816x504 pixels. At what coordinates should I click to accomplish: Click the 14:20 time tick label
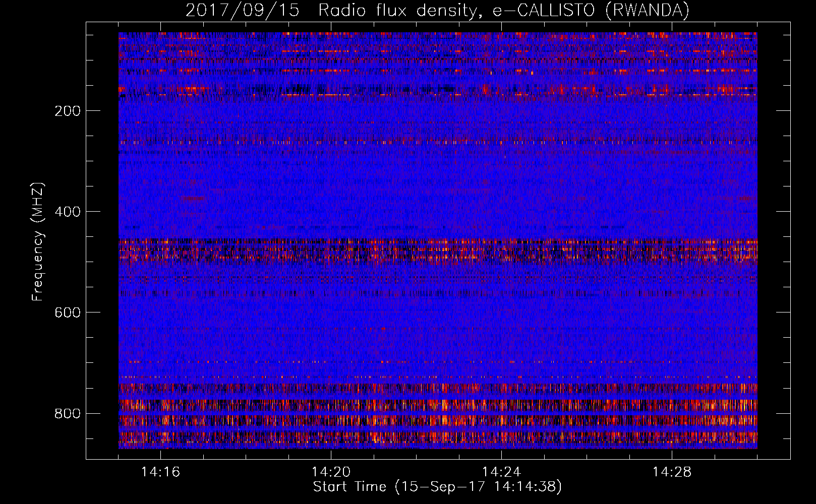(331, 472)
